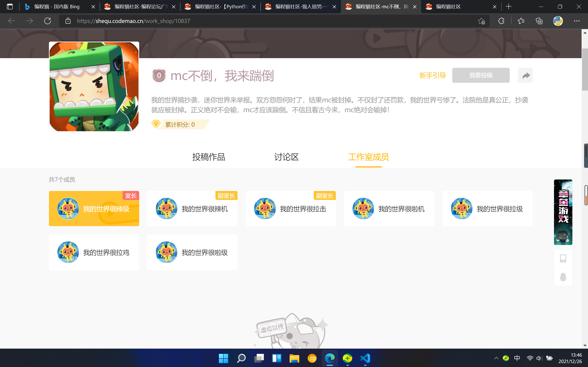This screenshot has height=367, width=588.
Task: Click the 我要投稿 button
Action: [481, 75]
